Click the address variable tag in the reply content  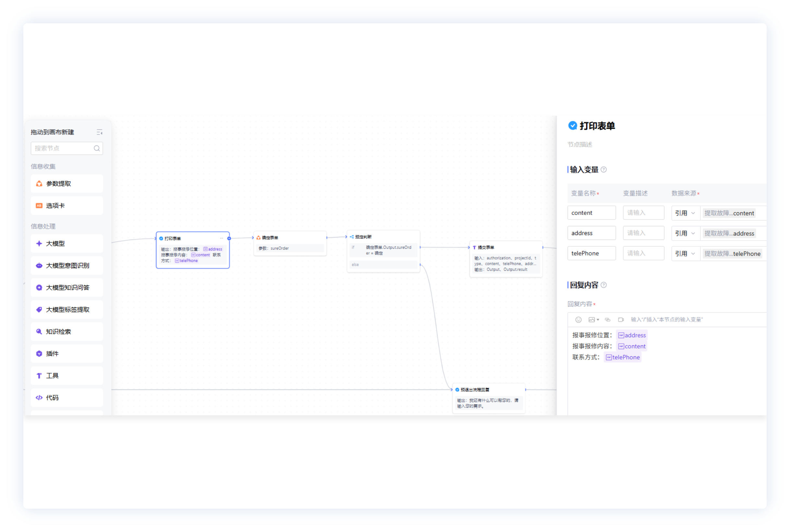click(x=631, y=335)
